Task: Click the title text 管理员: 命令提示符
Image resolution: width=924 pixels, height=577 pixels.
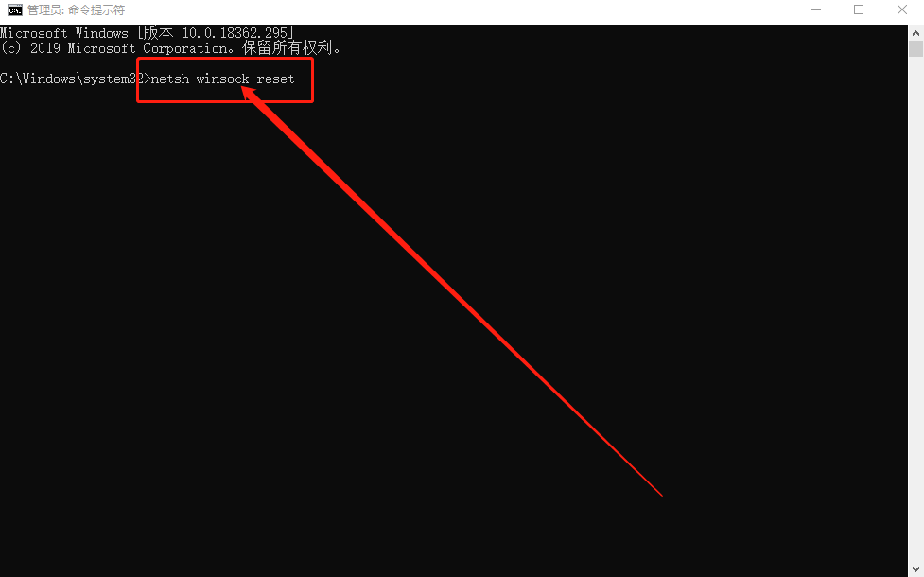Action: click(76, 10)
